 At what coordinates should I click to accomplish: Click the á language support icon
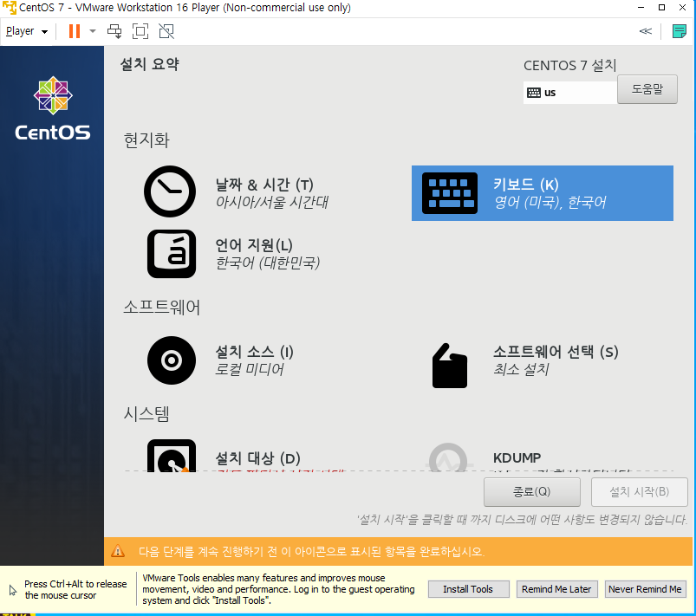click(x=172, y=254)
